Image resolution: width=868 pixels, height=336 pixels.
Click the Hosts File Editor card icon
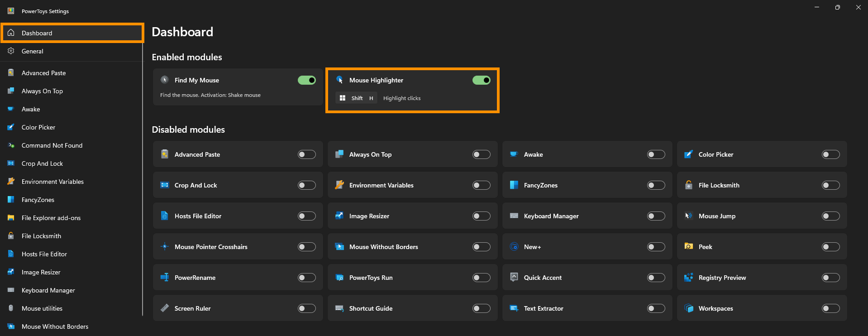pyautogui.click(x=165, y=216)
